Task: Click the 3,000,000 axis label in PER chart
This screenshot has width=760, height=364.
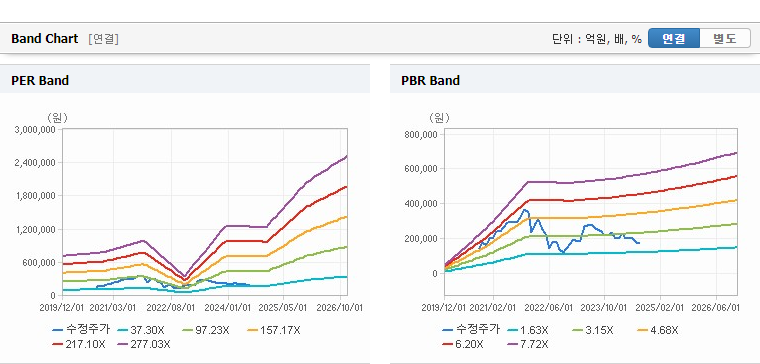Action: 36,129
